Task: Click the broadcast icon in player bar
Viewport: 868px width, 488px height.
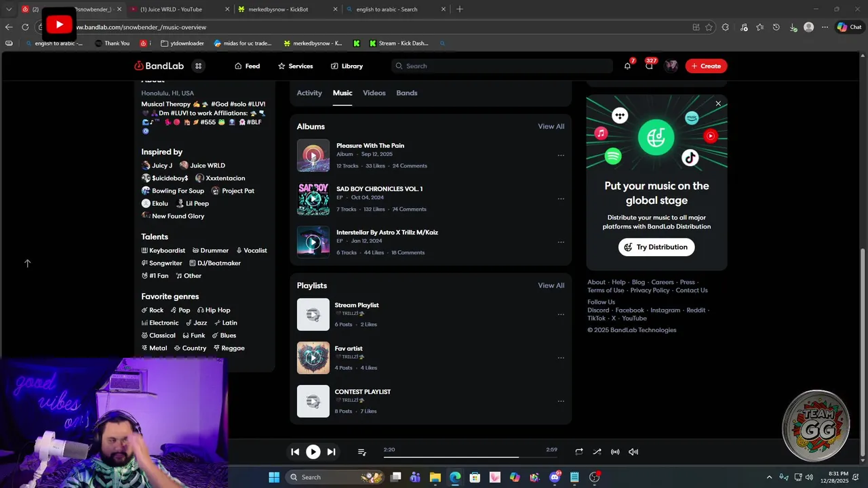Action: tap(615, 451)
